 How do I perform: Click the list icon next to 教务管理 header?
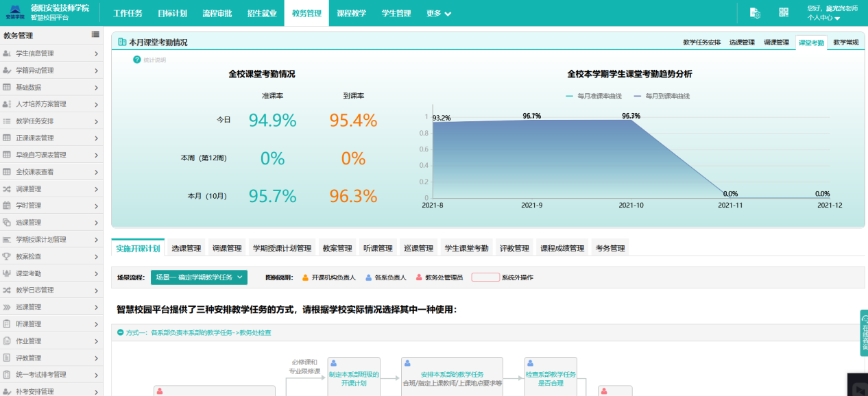(x=95, y=33)
